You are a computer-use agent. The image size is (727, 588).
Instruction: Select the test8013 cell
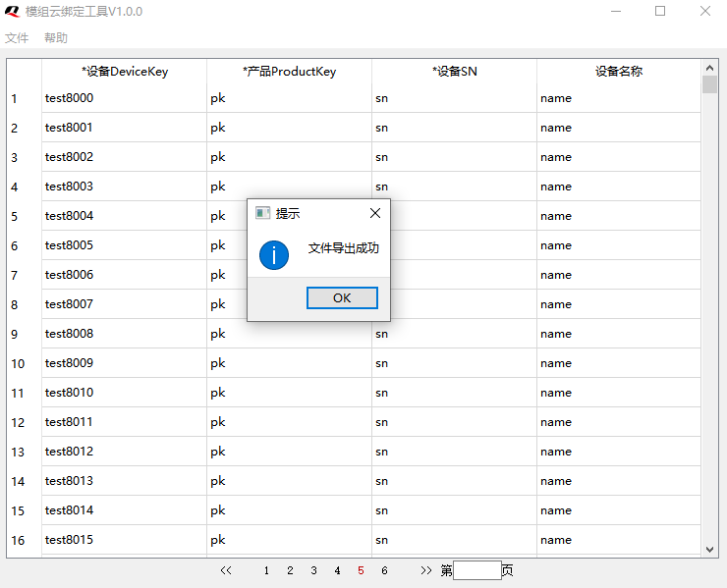click(124, 480)
